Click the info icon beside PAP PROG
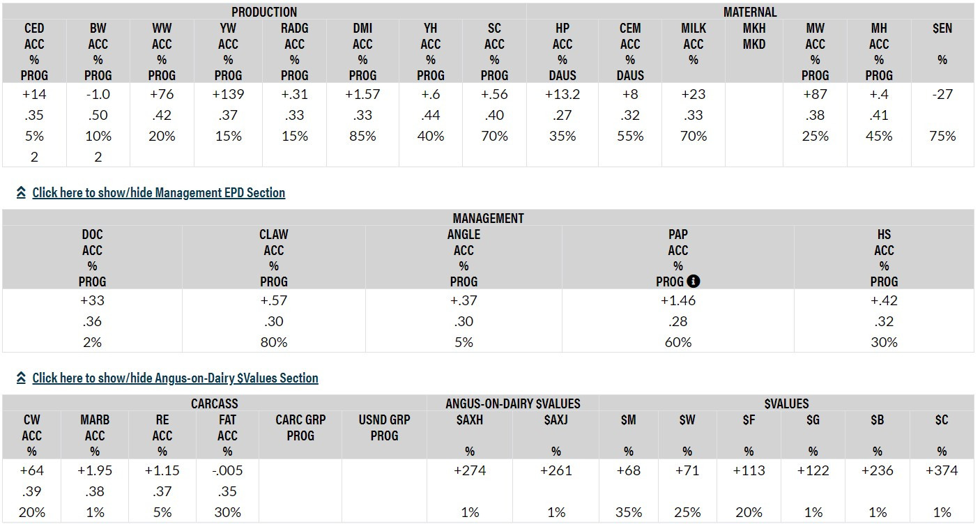Image resolution: width=980 pixels, height=524 pixels. pos(693,282)
